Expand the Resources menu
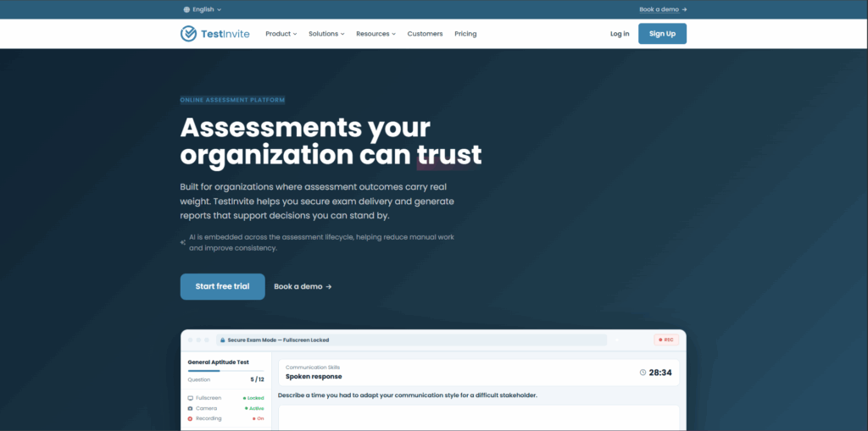868x431 pixels. tap(376, 34)
